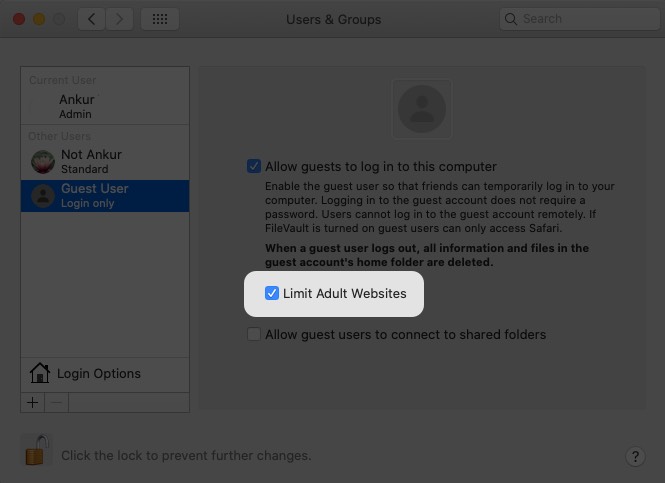Viewport: 665px width, 483px height.
Task: Click the Other Users heading
Action: coord(59,136)
